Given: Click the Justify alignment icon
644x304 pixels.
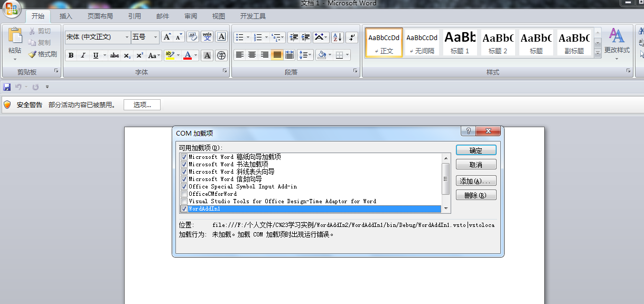Looking at the screenshot, I should pyautogui.click(x=277, y=55).
